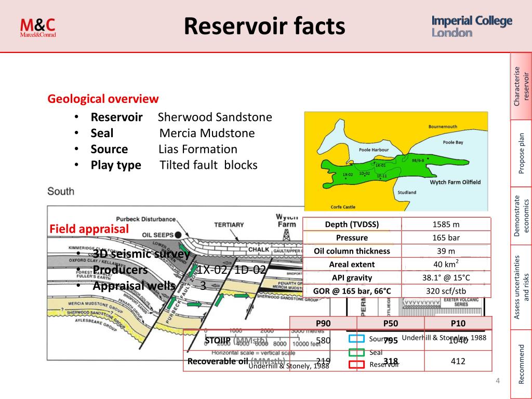Viewport: 532px width, 399px height.
Task: Click the Wytch Farm derrick symbol
Action: (x=286, y=235)
